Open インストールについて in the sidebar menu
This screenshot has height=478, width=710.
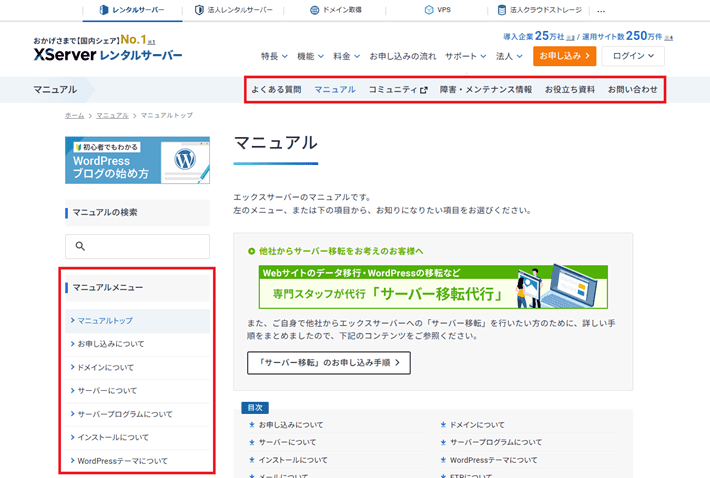[137, 438]
